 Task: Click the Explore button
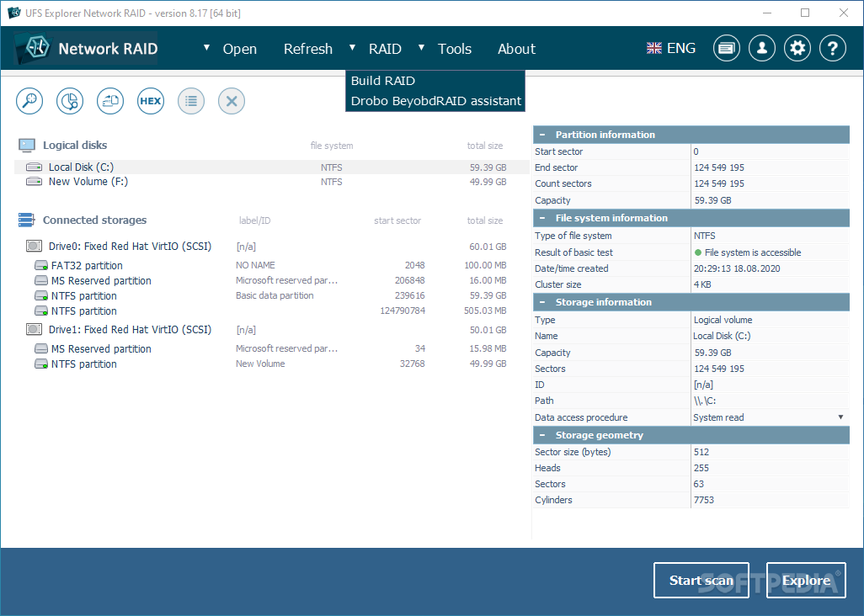tap(806, 580)
